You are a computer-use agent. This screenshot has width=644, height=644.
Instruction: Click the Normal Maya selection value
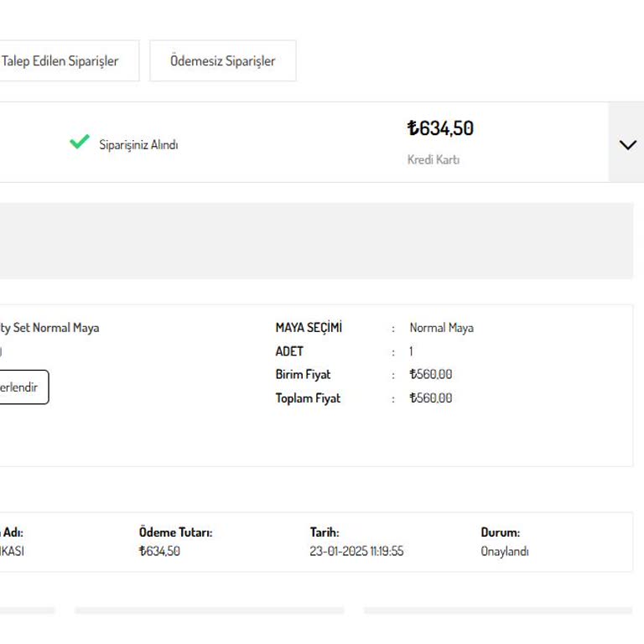441,328
